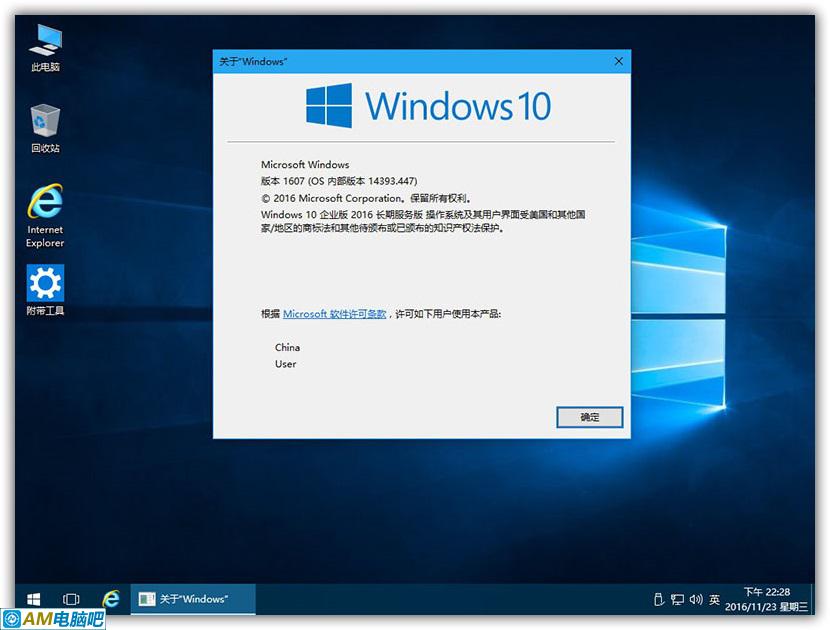830x630 pixels.
Task: Click the USB safely remove tray icon
Action: click(x=658, y=599)
